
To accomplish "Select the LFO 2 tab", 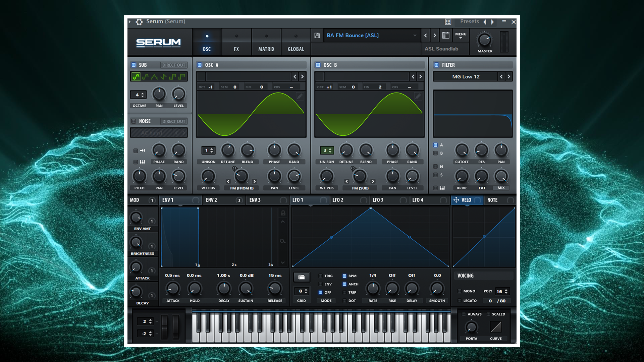I will (349, 200).
